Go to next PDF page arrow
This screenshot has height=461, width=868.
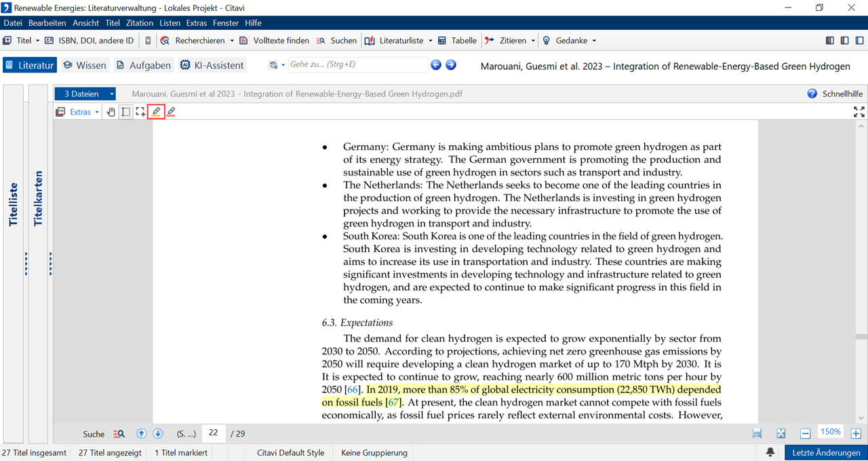157,434
